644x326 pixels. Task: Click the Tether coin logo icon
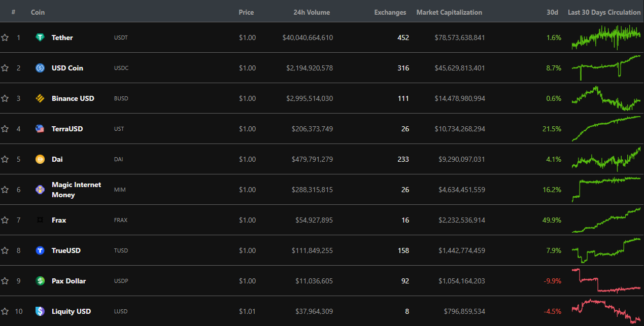click(40, 38)
